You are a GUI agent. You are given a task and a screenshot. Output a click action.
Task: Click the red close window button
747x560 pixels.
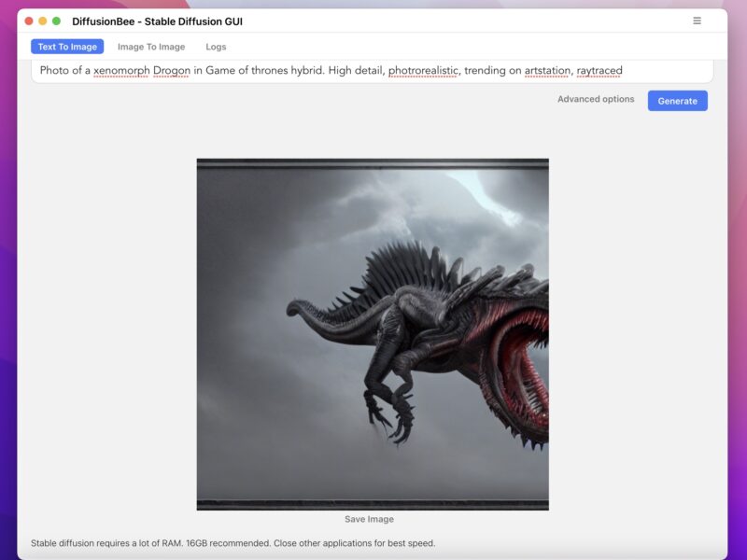29,21
